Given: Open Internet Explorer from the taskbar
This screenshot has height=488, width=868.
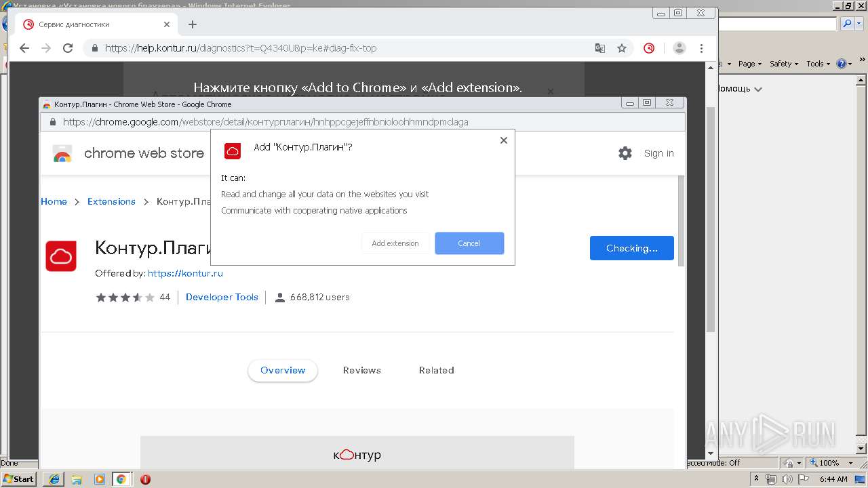Looking at the screenshot, I should (x=54, y=479).
